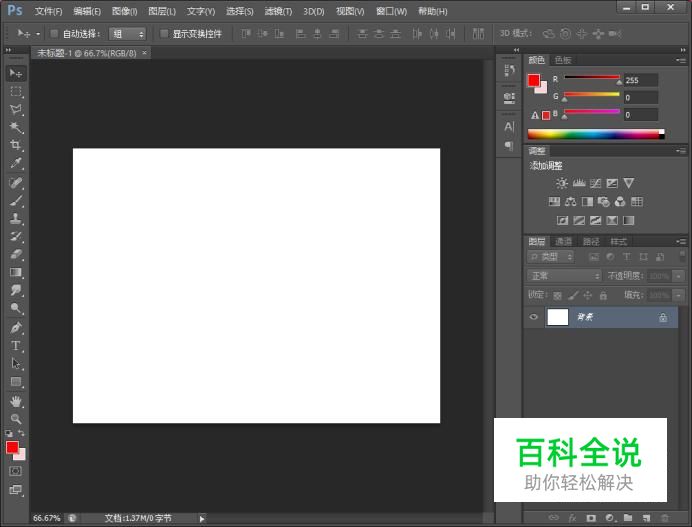Add a Brightness/Contrast adjustment
Viewport: 692px width, 527px height.
pos(562,183)
